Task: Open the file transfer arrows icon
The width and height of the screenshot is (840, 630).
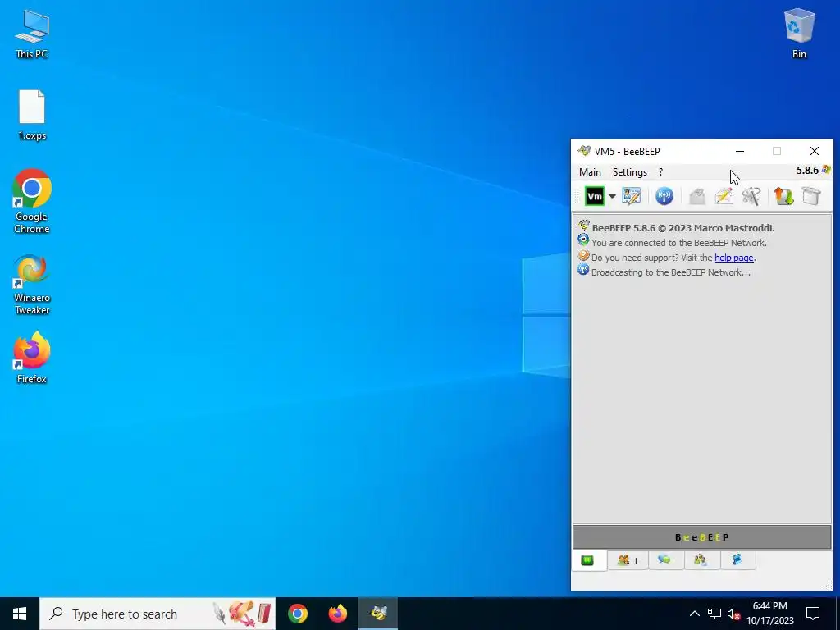Action: click(783, 196)
